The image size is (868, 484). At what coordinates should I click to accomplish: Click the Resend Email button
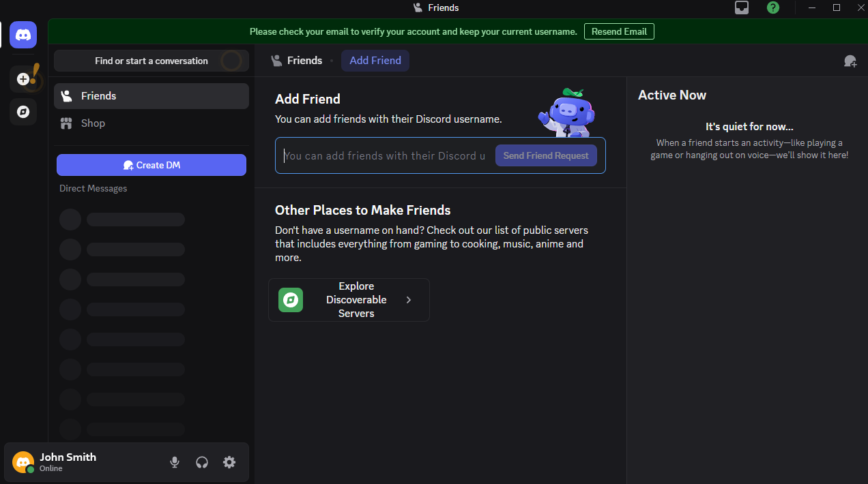click(619, 31)
